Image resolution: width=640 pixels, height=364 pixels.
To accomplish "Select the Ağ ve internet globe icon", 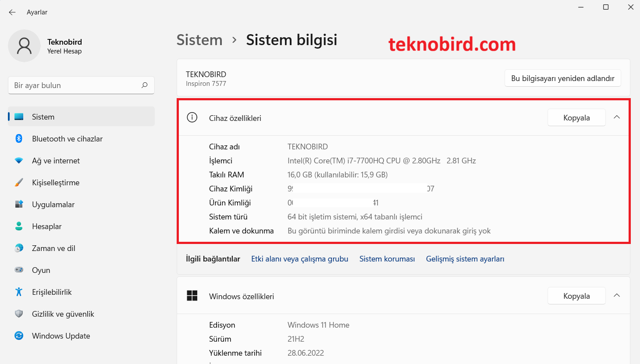I will 19,160.
